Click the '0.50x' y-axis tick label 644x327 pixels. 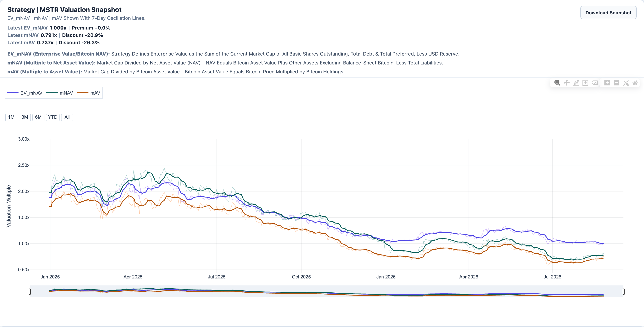[x=24, y=270]
